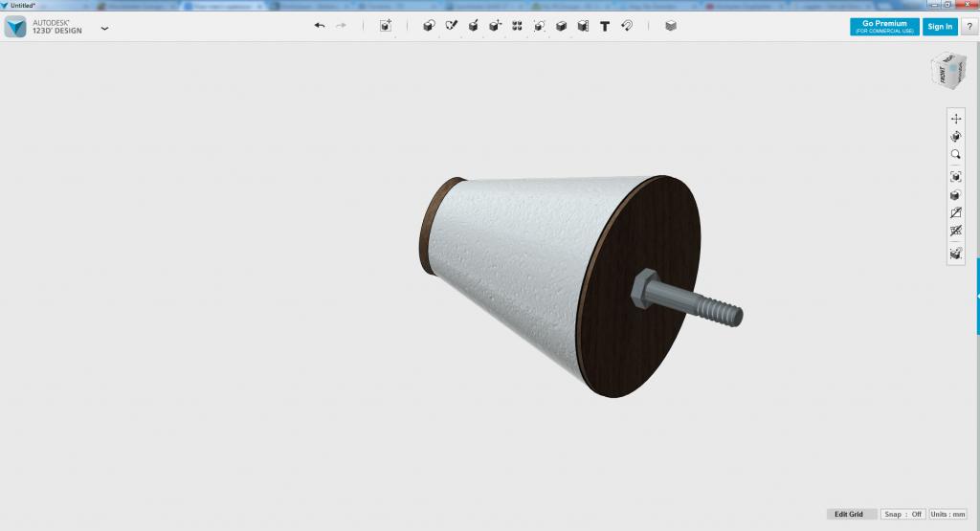This screenshot has width=980, height=531.
Task: Open the Pattern tool menu
Action: pos(517,26)
